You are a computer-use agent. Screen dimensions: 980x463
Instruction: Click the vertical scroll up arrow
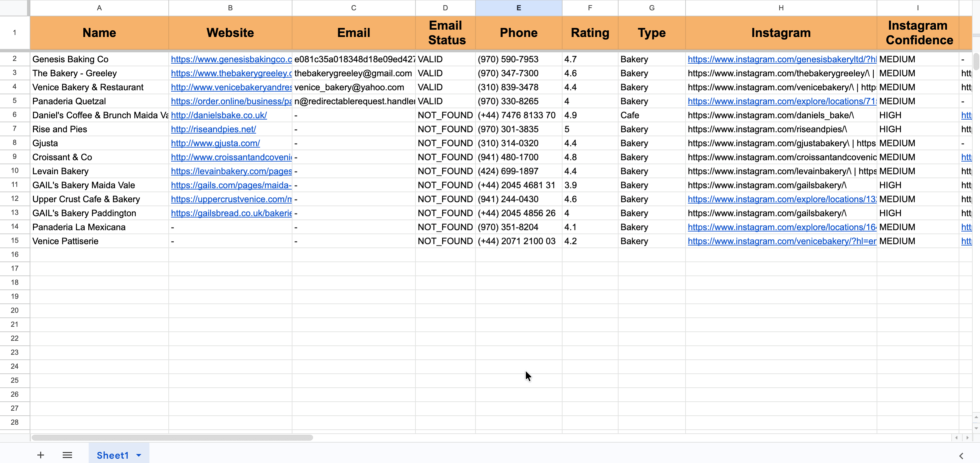976,417
